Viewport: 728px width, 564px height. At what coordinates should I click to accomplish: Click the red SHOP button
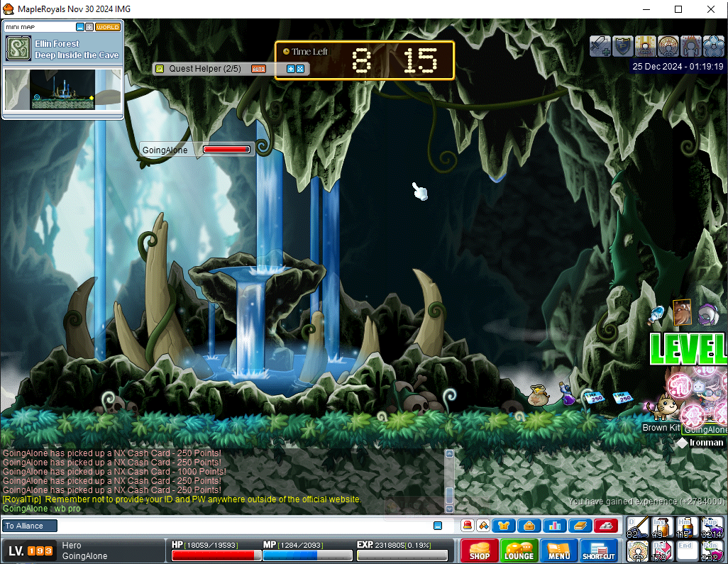(480, 551)
